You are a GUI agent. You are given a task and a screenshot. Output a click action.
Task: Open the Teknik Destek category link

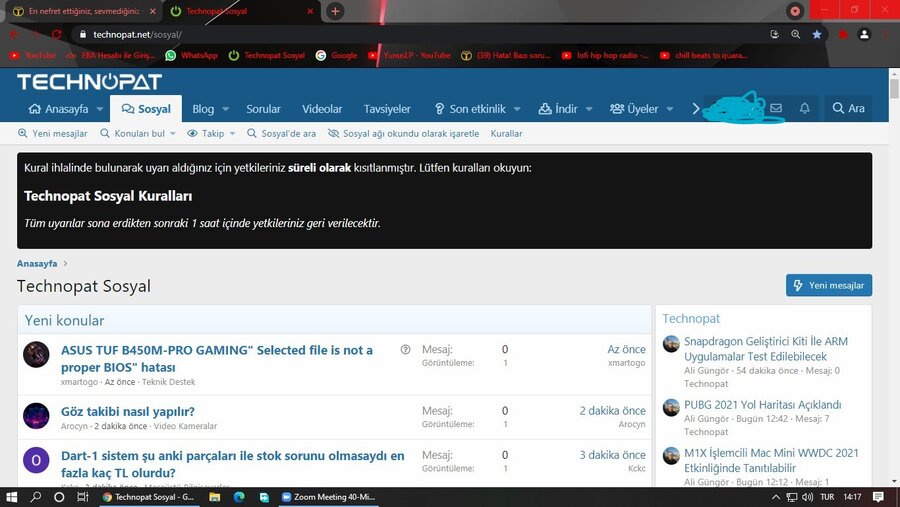(168, 382)
